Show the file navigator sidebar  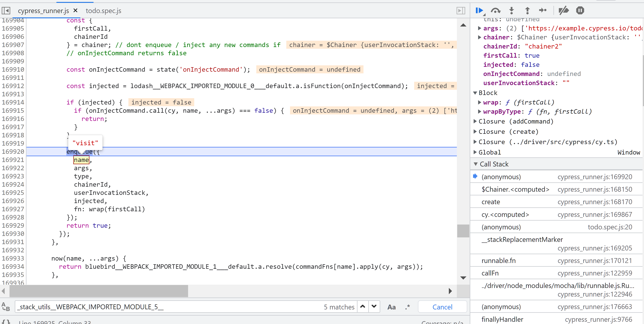click(6, 10)
